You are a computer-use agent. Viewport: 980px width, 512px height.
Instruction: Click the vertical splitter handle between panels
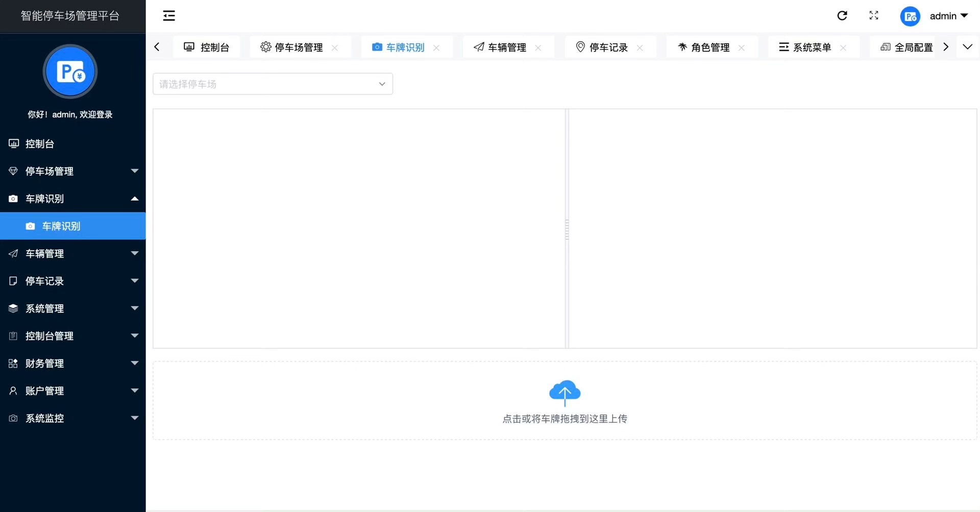pos(567,229)
